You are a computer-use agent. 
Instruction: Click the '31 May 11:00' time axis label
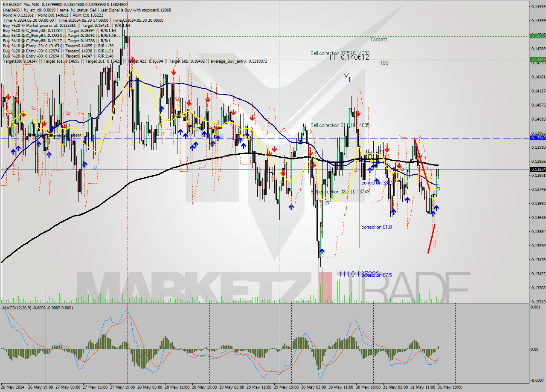click(x=423, y=387)
